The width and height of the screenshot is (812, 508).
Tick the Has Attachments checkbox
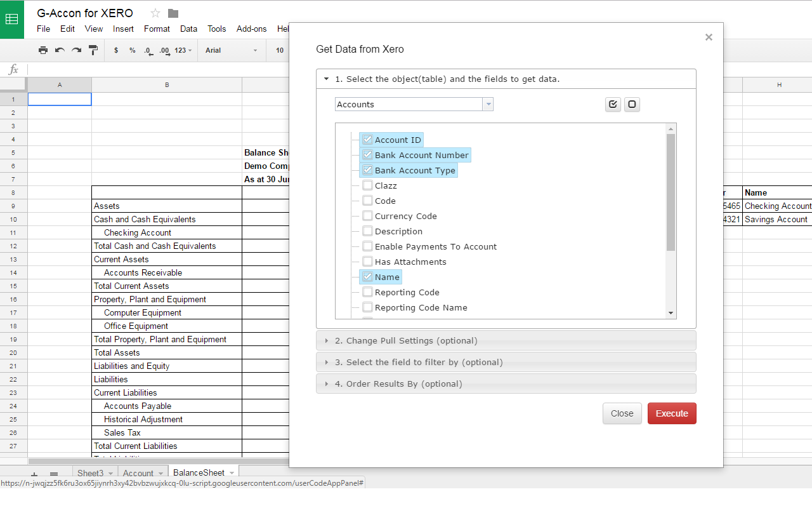pyautogui.click(x=367, y=262)
